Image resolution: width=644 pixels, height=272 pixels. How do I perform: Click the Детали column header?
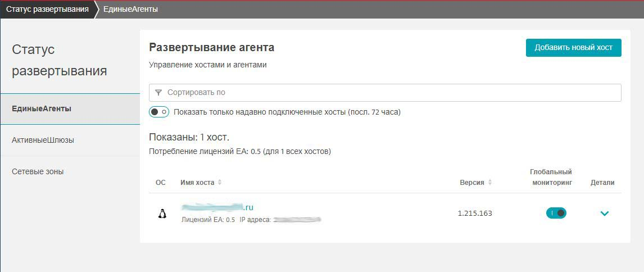(602, 183)
